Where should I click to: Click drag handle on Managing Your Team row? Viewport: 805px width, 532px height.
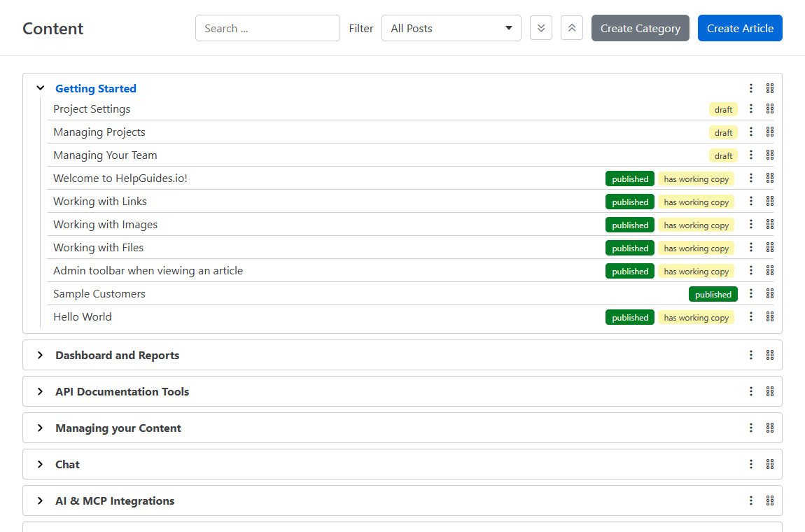pos(770,155)
